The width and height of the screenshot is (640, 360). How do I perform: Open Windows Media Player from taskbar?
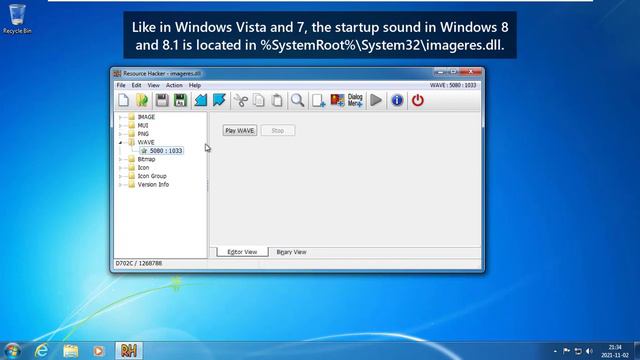pos(98,351)
